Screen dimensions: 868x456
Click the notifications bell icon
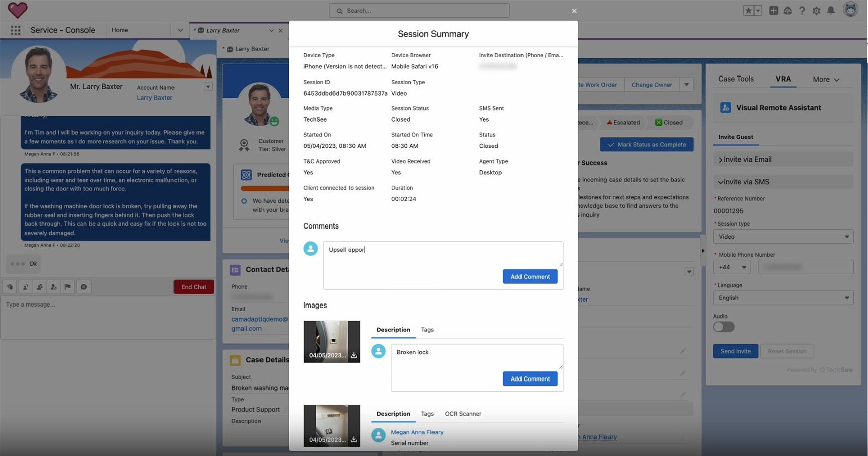pyautogui.click(x=831, y=11)
